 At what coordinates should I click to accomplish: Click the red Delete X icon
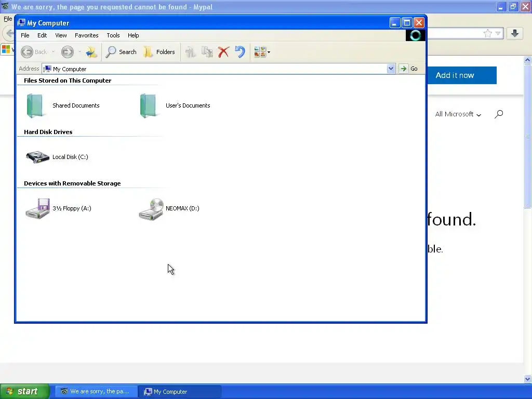[x=223, y=52]
